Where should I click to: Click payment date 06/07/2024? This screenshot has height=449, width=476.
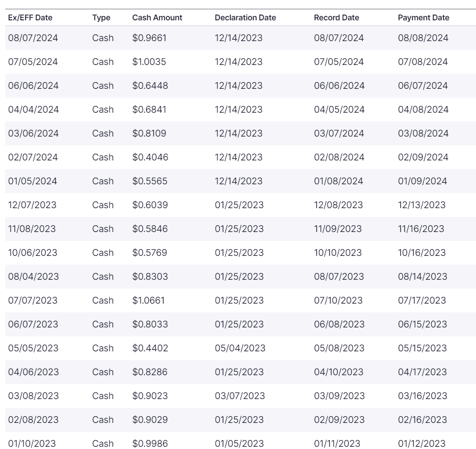(423, 86)
